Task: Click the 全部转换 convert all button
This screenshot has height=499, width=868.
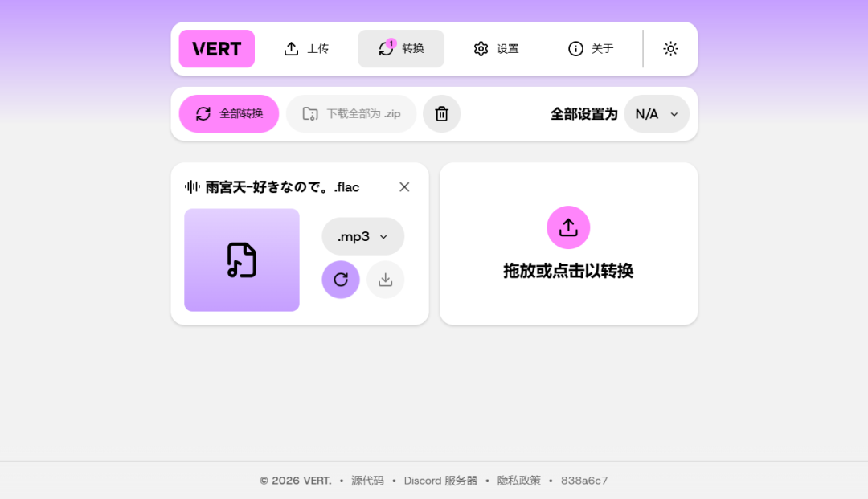Action: point(228,113)
